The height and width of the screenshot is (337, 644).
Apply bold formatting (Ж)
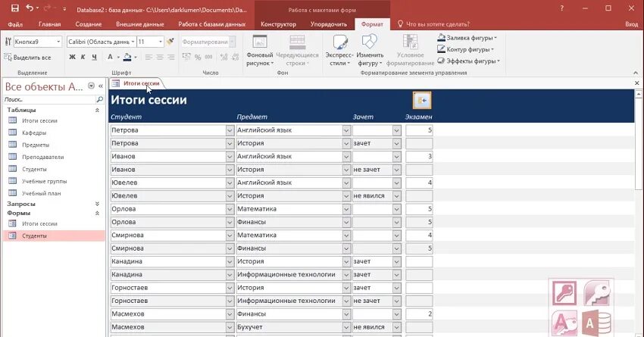tap(72, 57)
